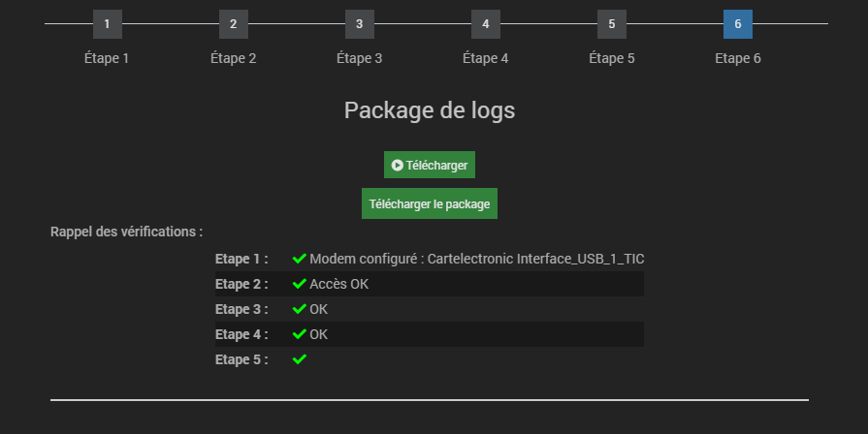Jump to step 2 in the wizard
The image size is (868, 434).
[233, 24]
